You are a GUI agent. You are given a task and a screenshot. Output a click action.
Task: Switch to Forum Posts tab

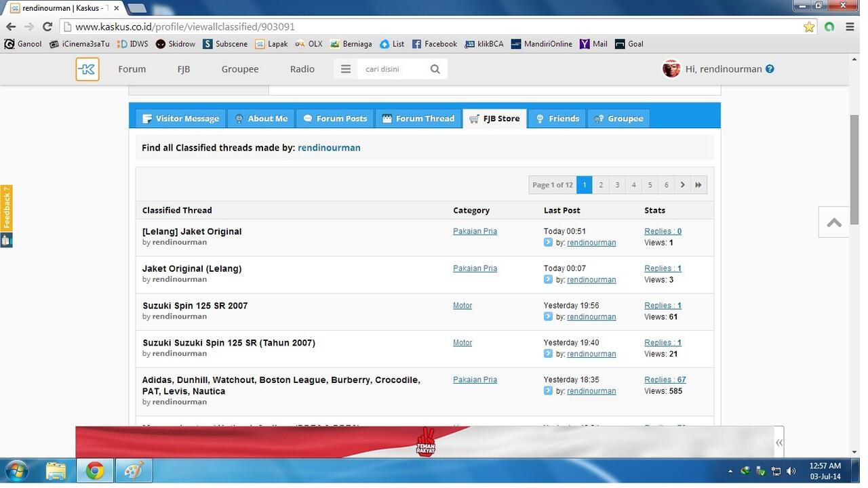pos(335,118)
